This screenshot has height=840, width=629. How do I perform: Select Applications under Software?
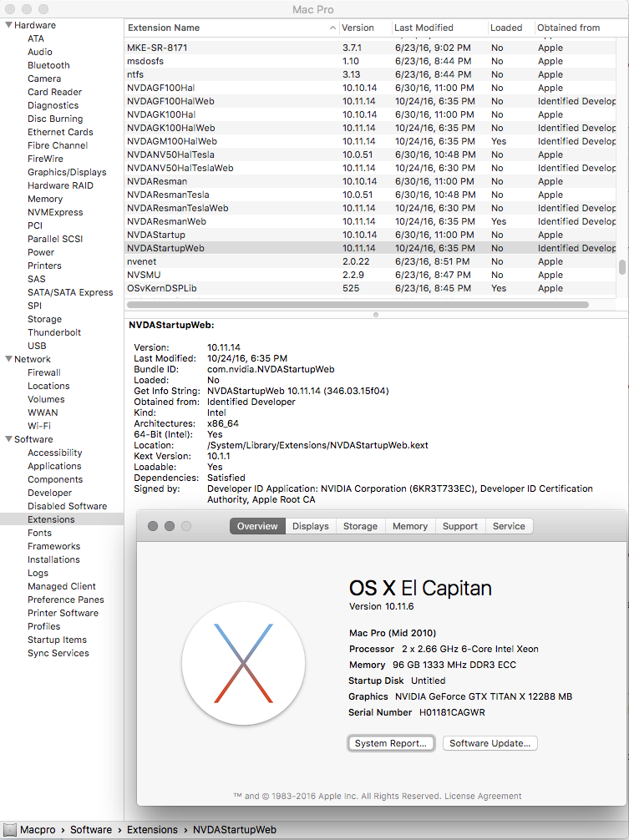pyautogui.click(x=54, y=466)
